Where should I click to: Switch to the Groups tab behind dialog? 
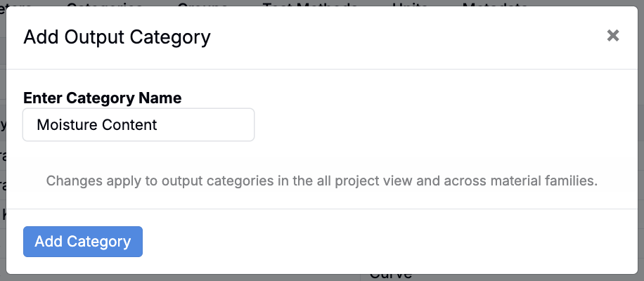click(x=202, y=4)
